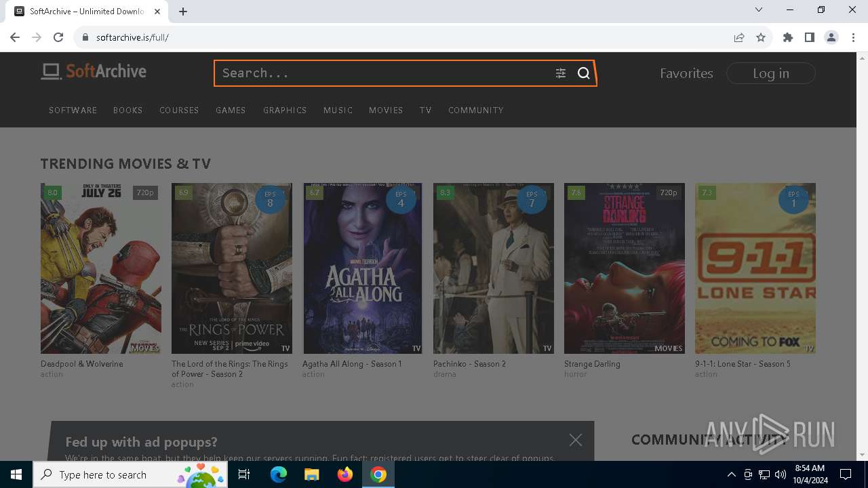868x488 pixels.
Task: Open Agatha All Along poster
Action: tap(363, 268)
